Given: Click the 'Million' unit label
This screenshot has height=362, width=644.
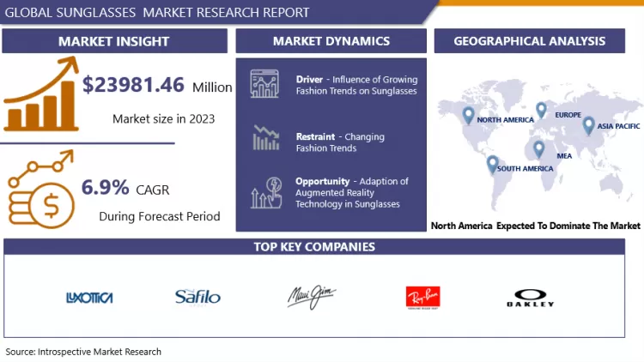Looking at the screenshot, I should (212, 87).
